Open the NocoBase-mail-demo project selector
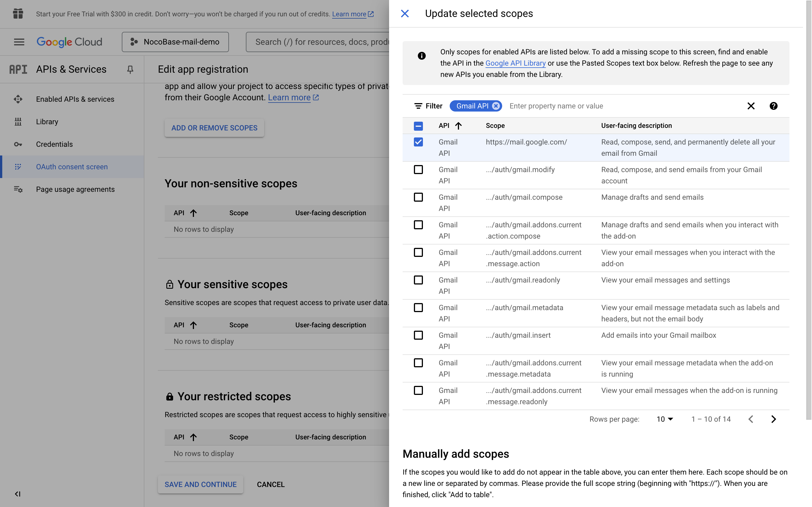The height and width of the screenshot is (507, 812). coord(175,42)
